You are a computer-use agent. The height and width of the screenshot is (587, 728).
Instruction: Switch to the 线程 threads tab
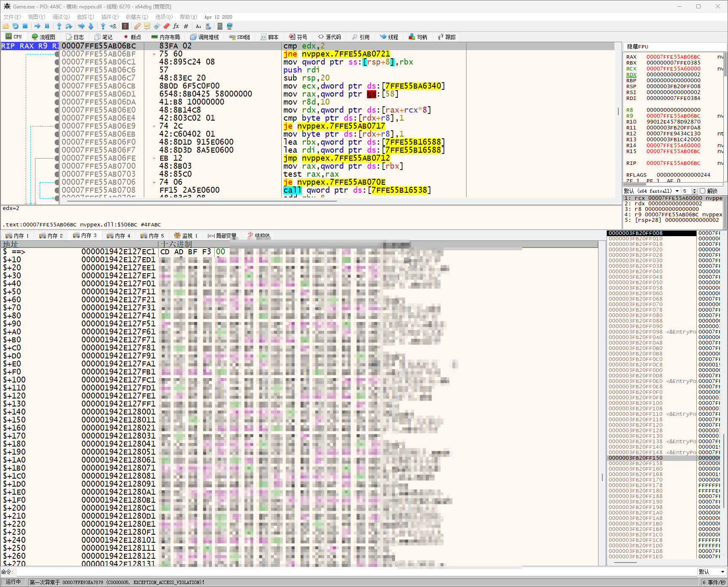[389, 37]
